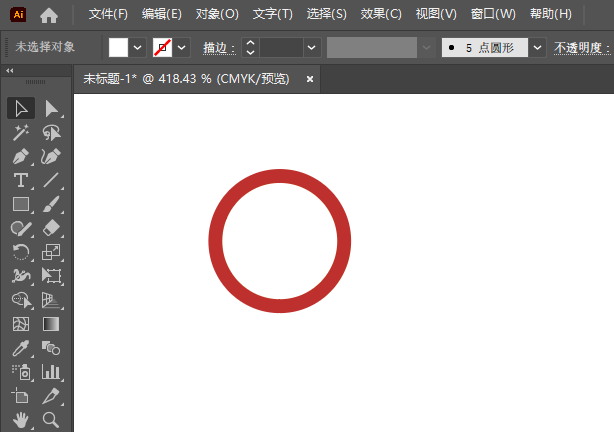Viewport: 614px width, 432px height.
Task: Expand the stroke weight dropdown
Action: tap(312, 48)
